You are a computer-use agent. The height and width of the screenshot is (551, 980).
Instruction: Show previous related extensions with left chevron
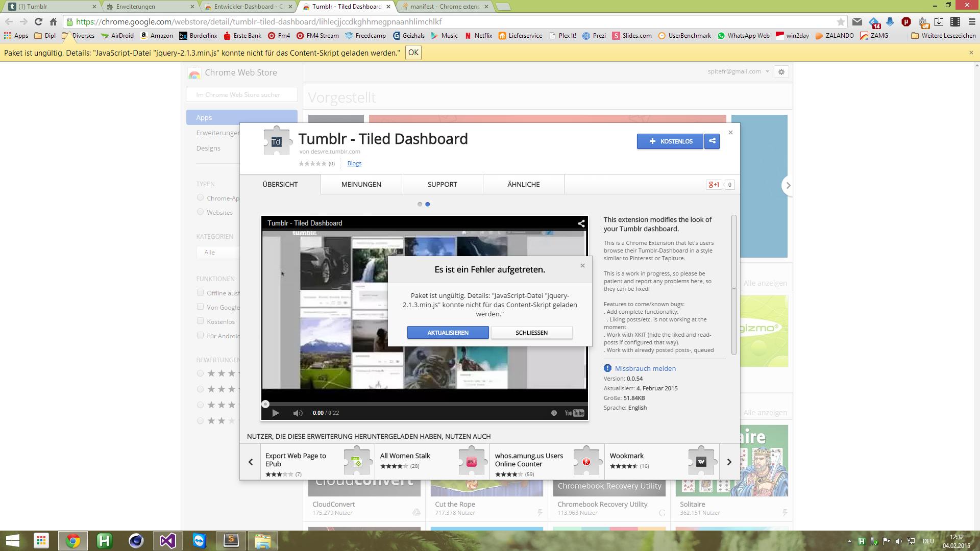pos(251,462)
